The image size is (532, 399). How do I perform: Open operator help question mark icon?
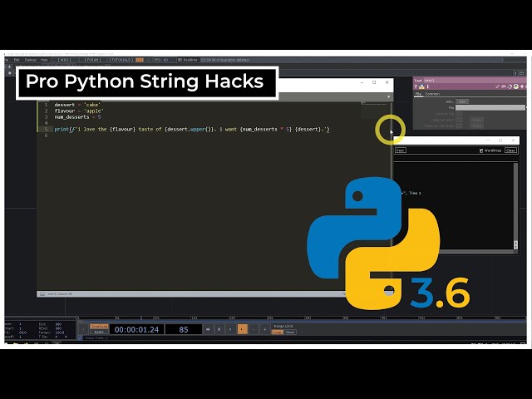[x=416, y=86]
